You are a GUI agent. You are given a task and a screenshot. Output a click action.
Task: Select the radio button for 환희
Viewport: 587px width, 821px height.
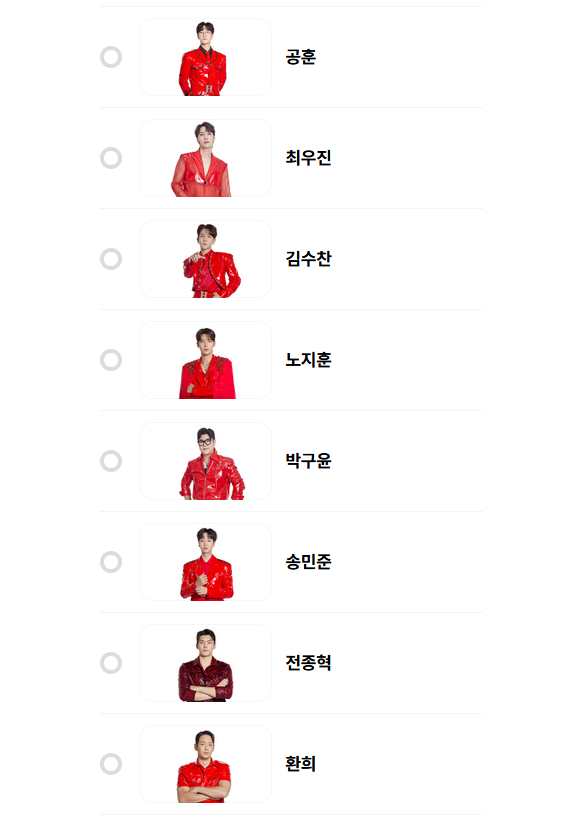tap(110, 764)
